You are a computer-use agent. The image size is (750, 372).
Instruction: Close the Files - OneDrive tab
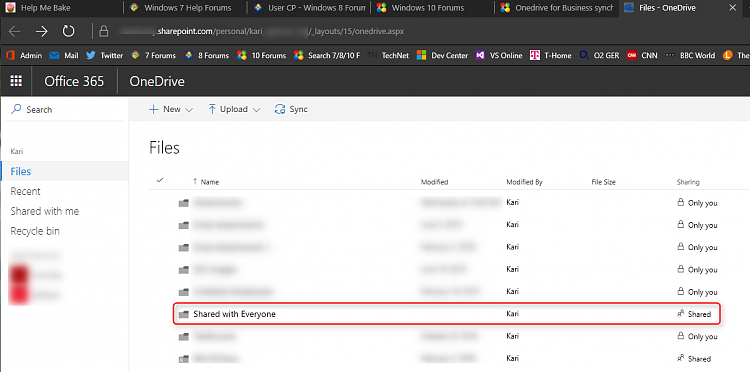(732, 8)
